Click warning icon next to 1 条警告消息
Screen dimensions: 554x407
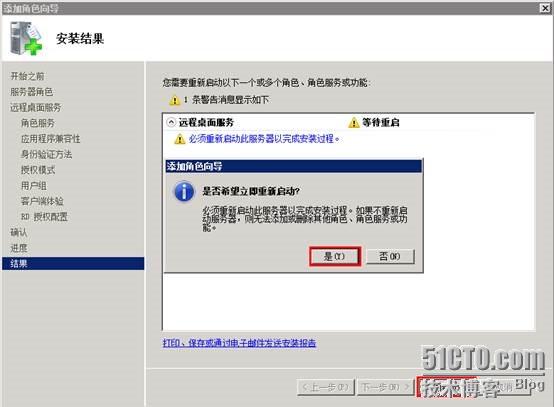(175, 100)
